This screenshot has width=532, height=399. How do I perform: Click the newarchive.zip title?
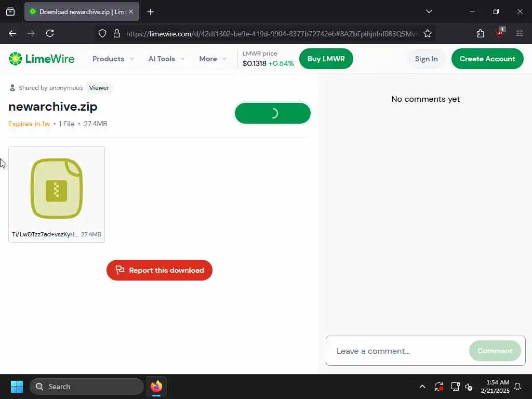[x=53, y=107]
